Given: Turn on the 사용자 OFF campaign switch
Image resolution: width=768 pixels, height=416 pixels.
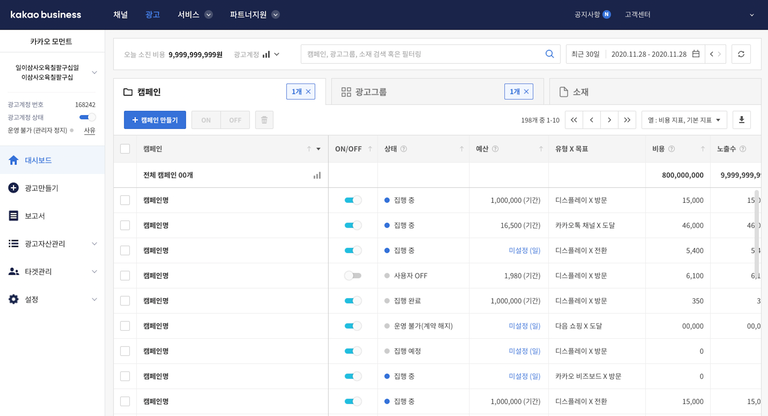Looking at the screenshot, I should point(352,275).
